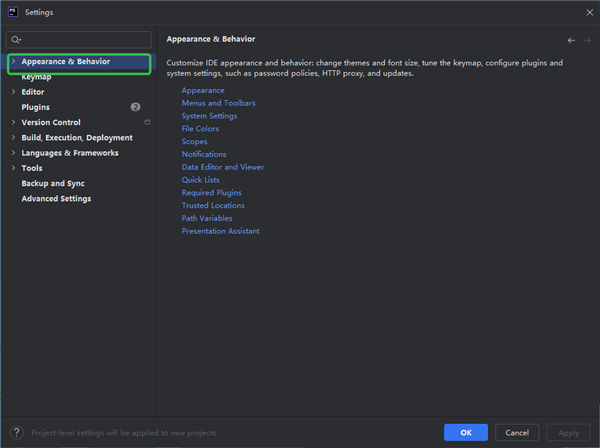
Task: Follow the Trusted Locations link
Action: pos(213,205)
